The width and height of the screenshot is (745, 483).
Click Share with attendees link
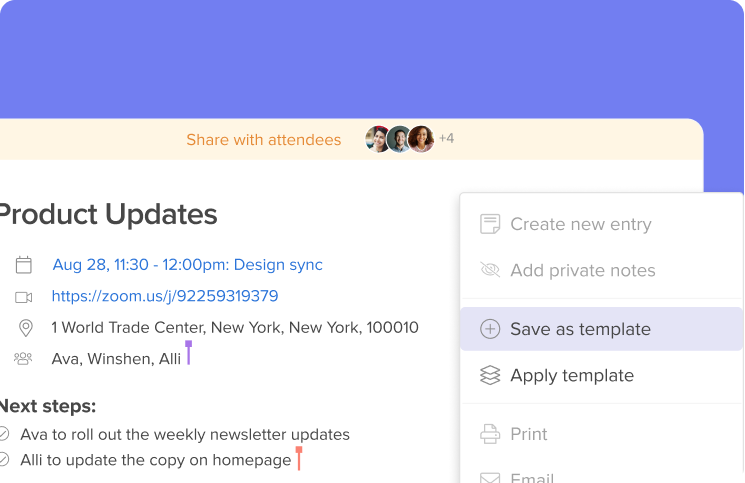tap(264, 140)
